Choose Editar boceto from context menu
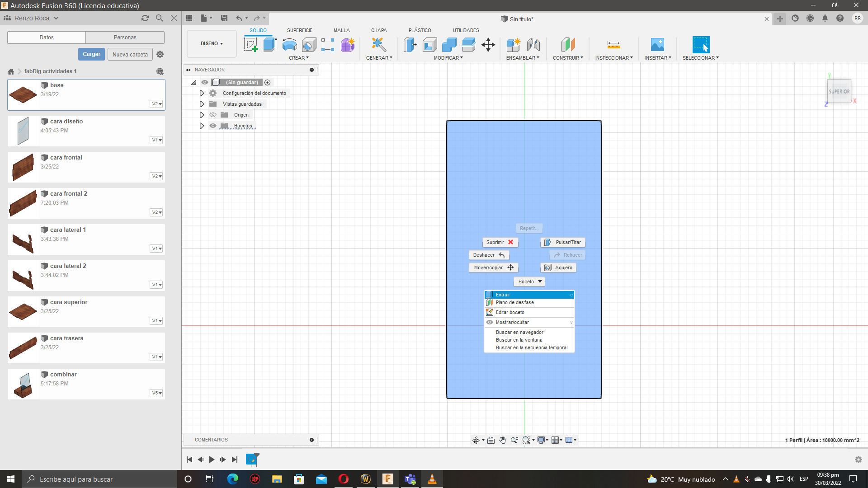This screenshot has width=868, height=488. [x=510, y=312]
